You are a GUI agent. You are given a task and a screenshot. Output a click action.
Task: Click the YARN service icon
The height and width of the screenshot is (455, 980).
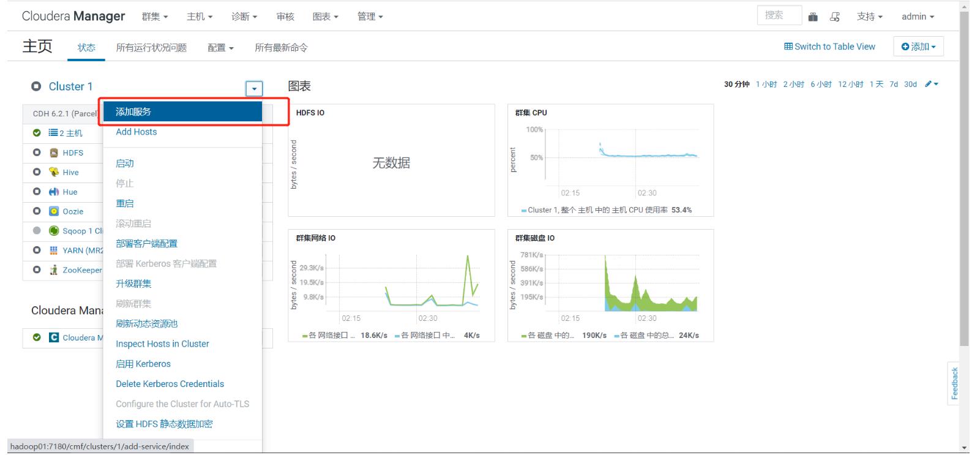54,250
